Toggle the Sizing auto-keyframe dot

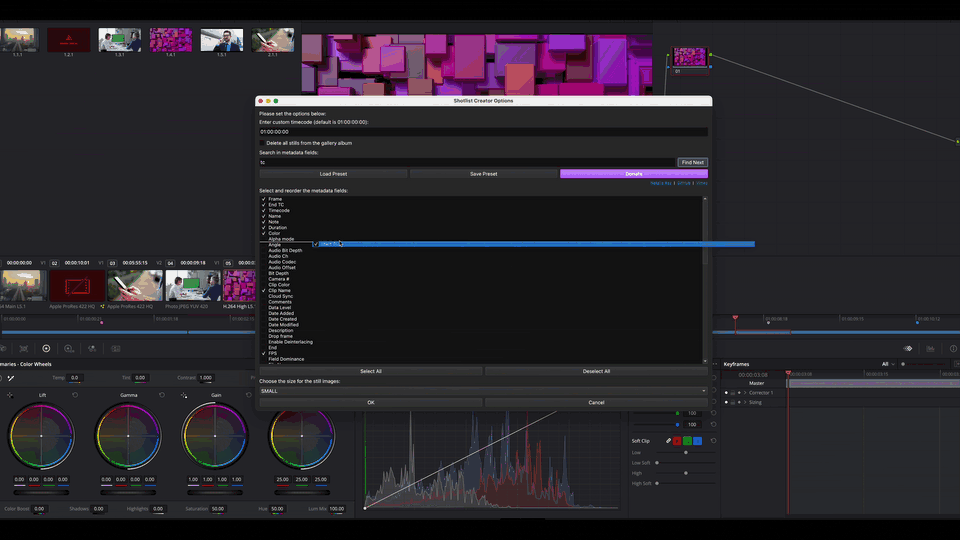(726, 402)
